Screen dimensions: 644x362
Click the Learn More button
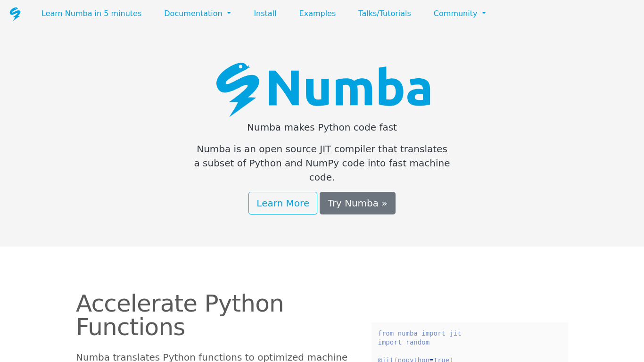(x=283, y=203)
